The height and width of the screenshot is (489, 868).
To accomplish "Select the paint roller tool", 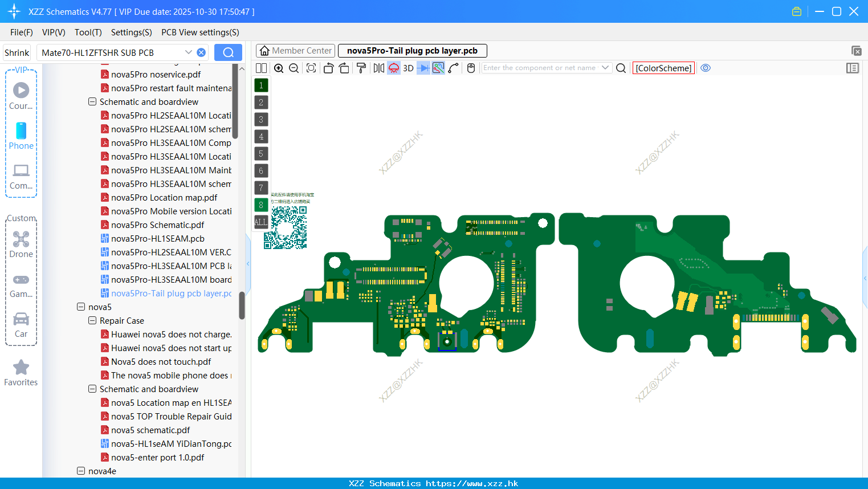I will (361, 68).
